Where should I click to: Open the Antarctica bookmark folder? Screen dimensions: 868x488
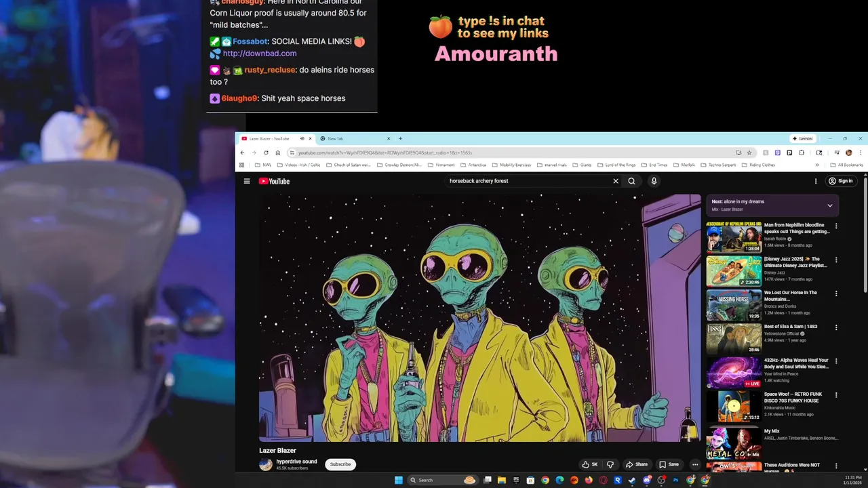coord(473,165)
